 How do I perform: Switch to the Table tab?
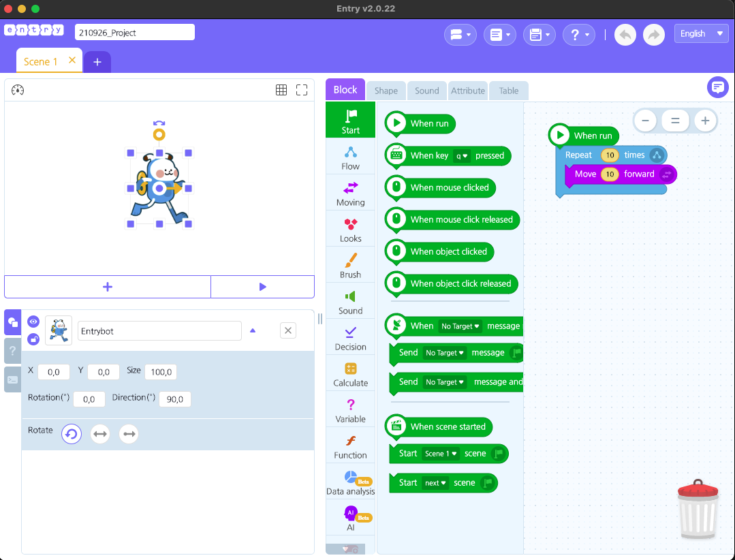coord(509,91)
